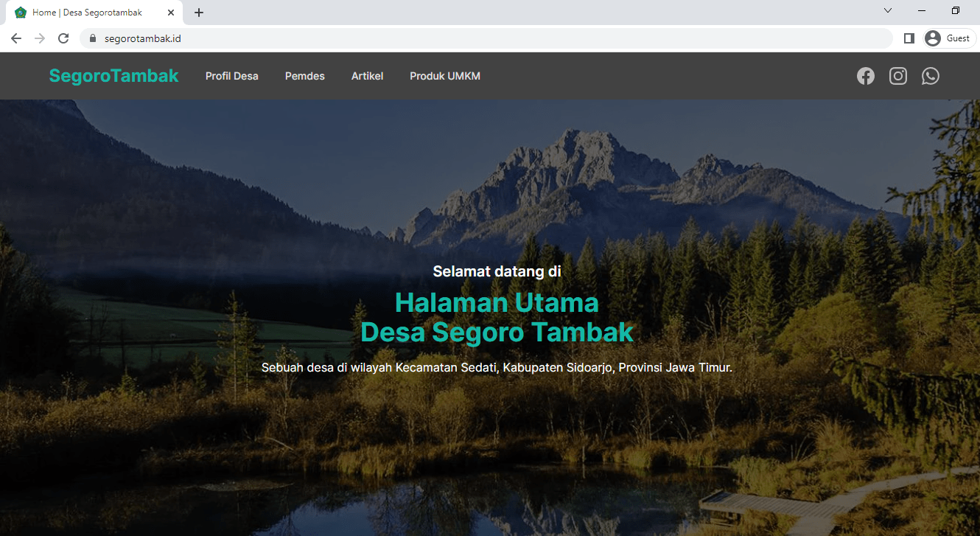Image resolution: width=980 pixels, height=536 pixels.
Task: Expand the tab search chevron
Action: coord(888,11)
